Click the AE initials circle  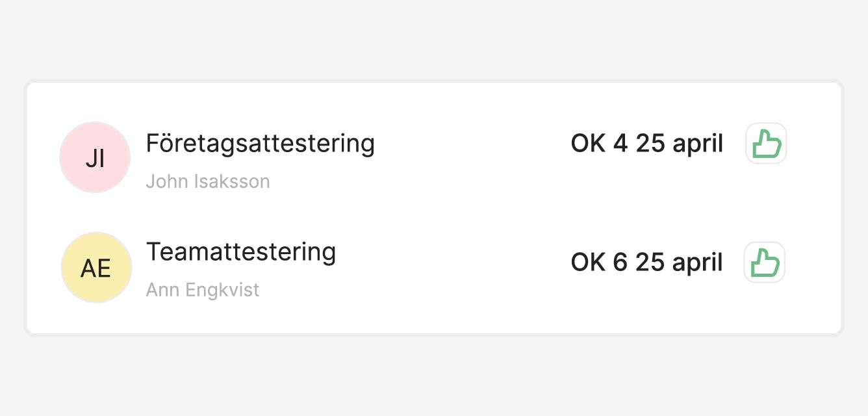[96, 268]
